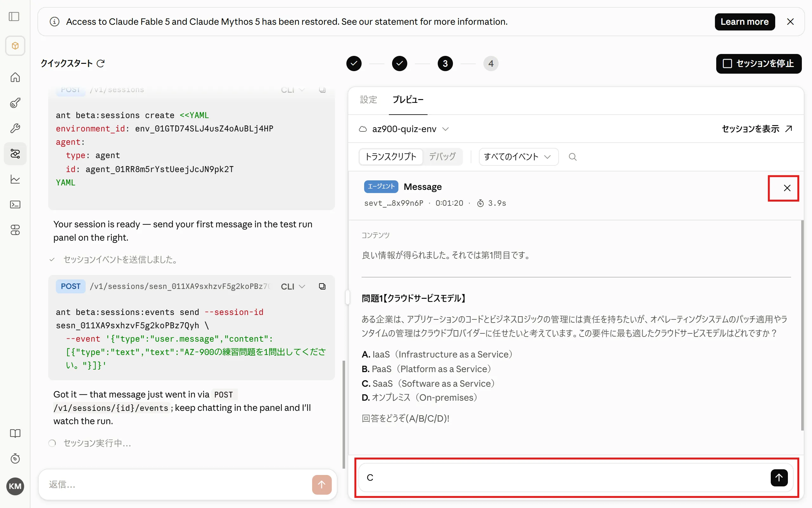Click the quickstart pane vertical scrollbar

coord(343,414)
